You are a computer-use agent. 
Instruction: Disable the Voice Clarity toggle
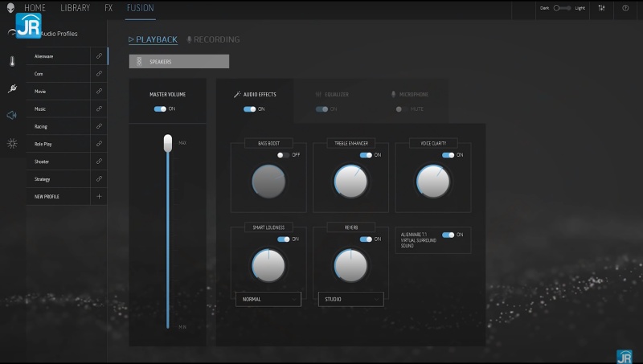click(448, 155)
